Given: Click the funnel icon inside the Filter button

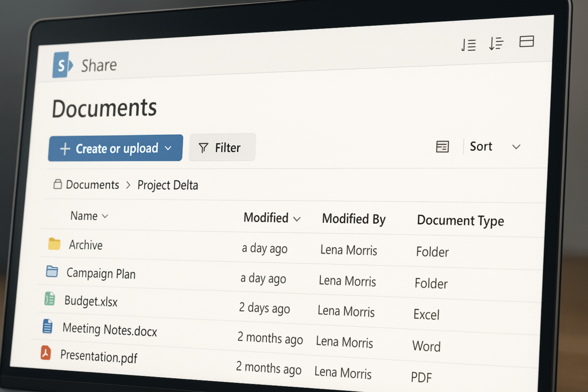Looking at the screenshot, I should tap(204, 148).
